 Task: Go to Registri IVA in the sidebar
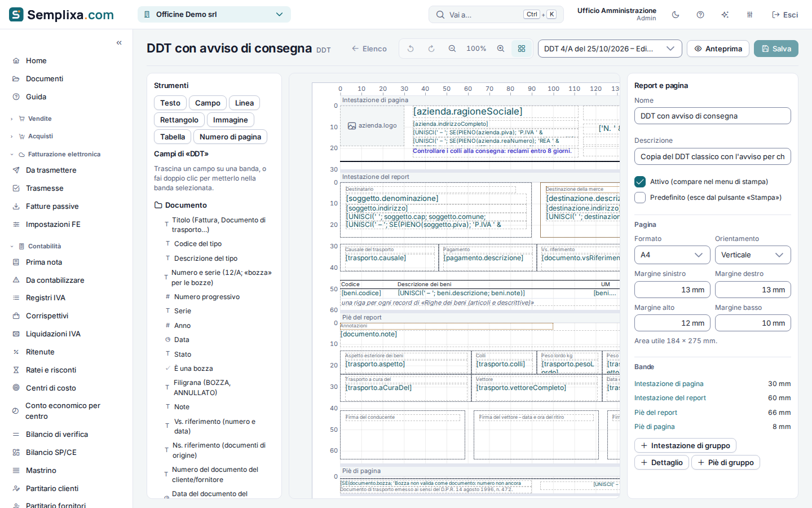[x=46, y=298]
